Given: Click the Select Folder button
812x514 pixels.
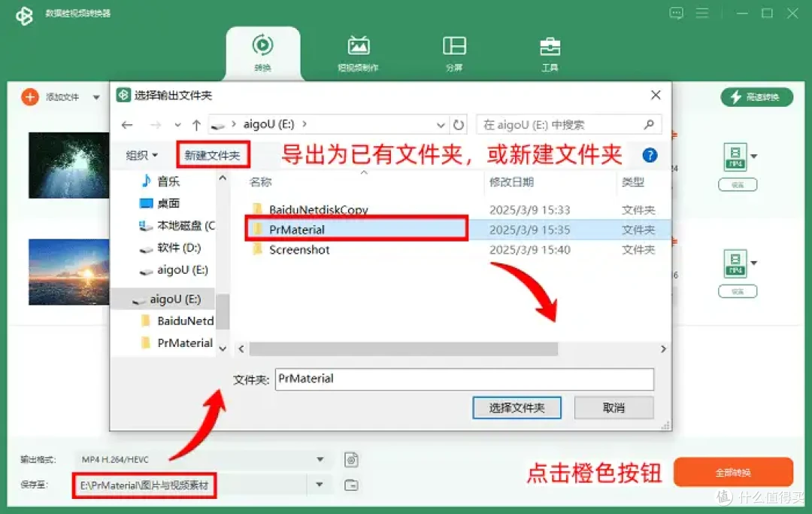Looking at the screenshot, I should point(517,408).
